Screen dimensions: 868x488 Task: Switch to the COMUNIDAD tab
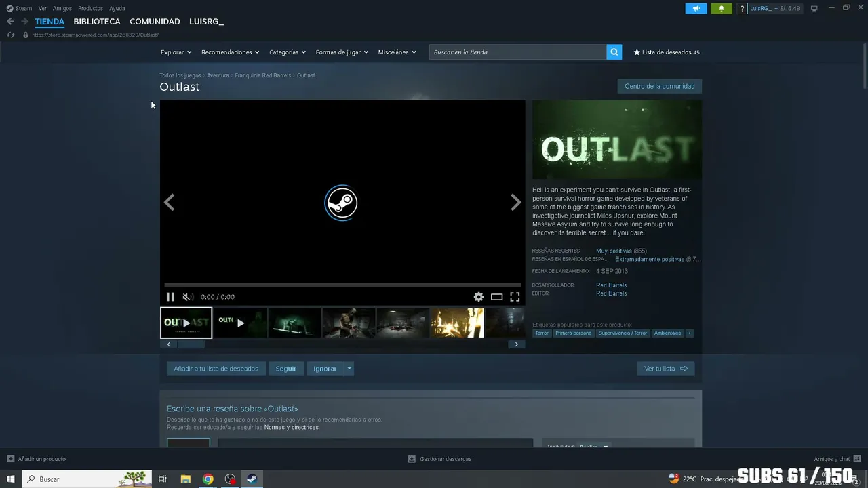155,22
